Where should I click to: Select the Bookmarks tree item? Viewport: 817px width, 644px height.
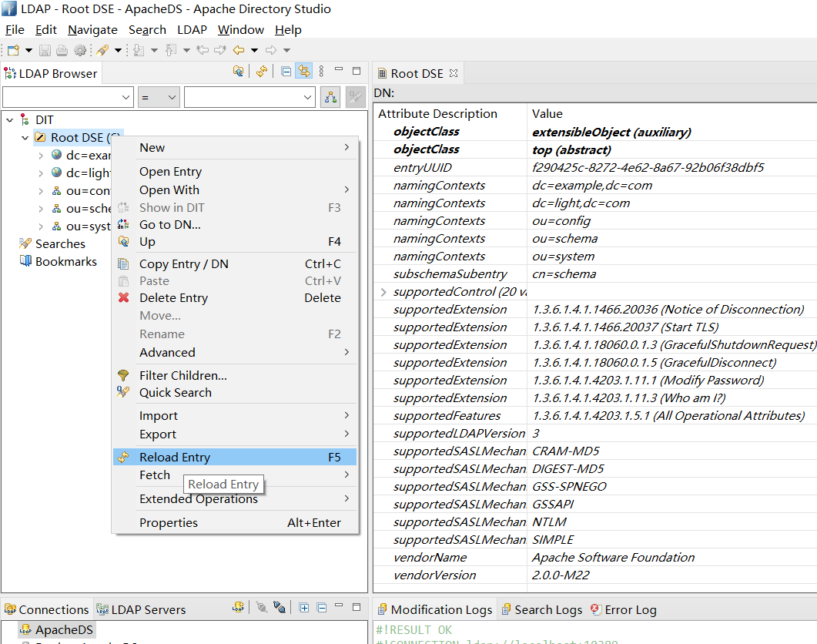65,262
